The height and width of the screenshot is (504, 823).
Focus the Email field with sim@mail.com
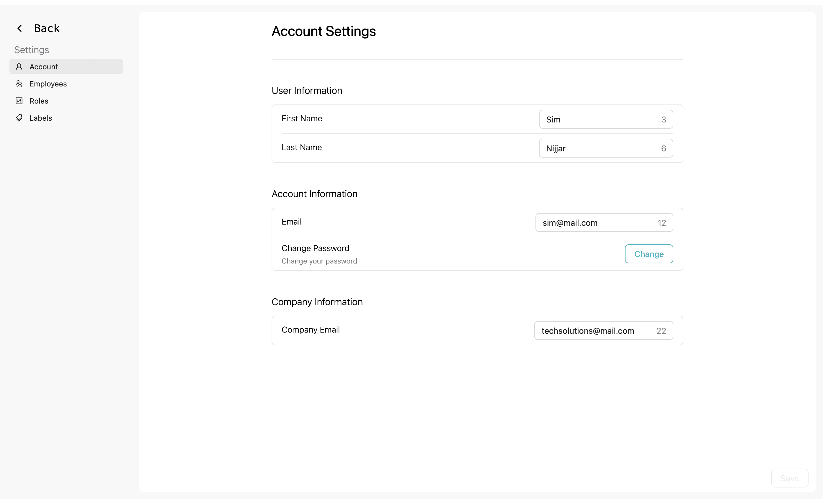click(x=604, y=222)
